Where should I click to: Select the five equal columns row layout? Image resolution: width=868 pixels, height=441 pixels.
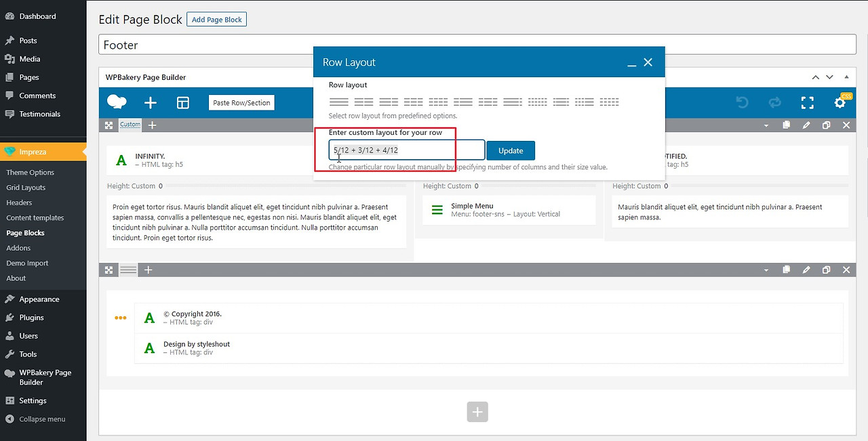click(609, 102)
